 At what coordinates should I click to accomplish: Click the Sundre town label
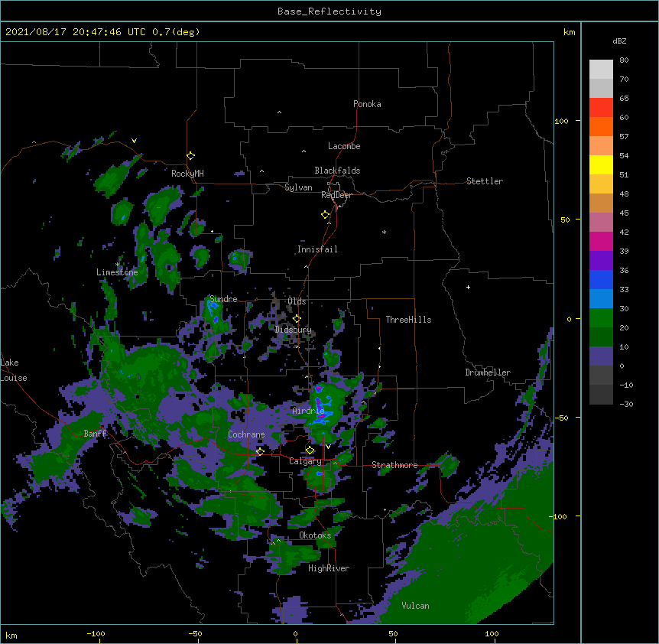coord(223,299)
